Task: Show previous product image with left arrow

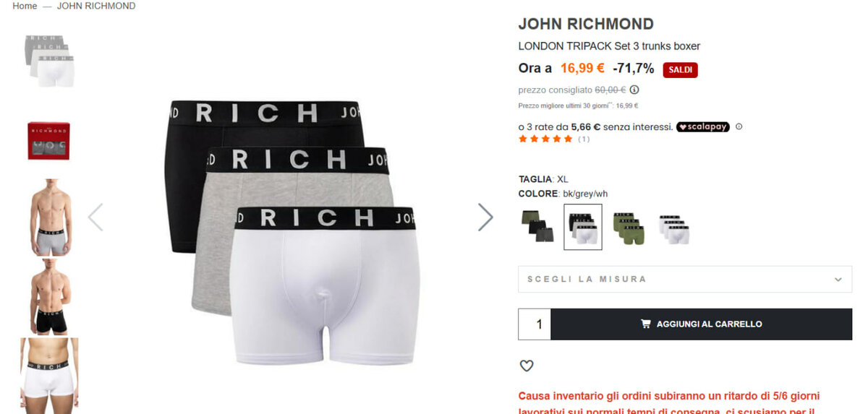Action: point(95,217)
